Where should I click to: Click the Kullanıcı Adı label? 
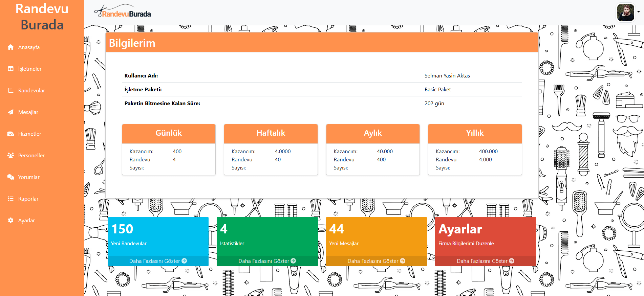pyautogui.click(x=141, y=76)
